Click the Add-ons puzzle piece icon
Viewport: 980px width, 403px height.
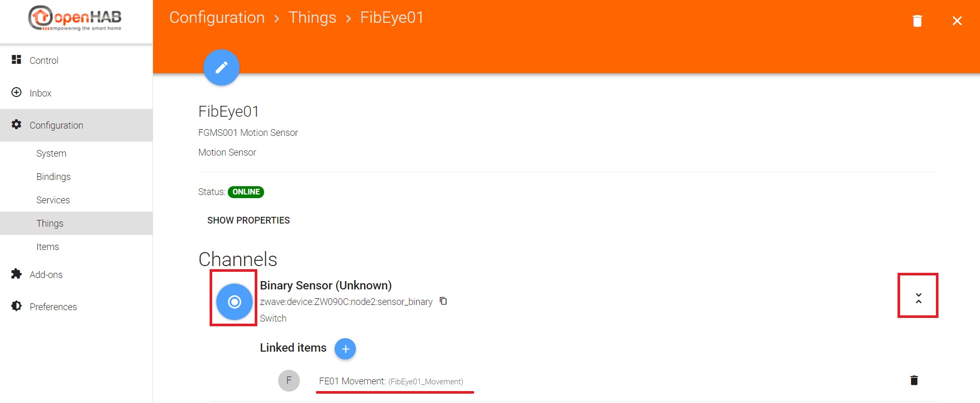pyautogui.click(x=17, y=274)
